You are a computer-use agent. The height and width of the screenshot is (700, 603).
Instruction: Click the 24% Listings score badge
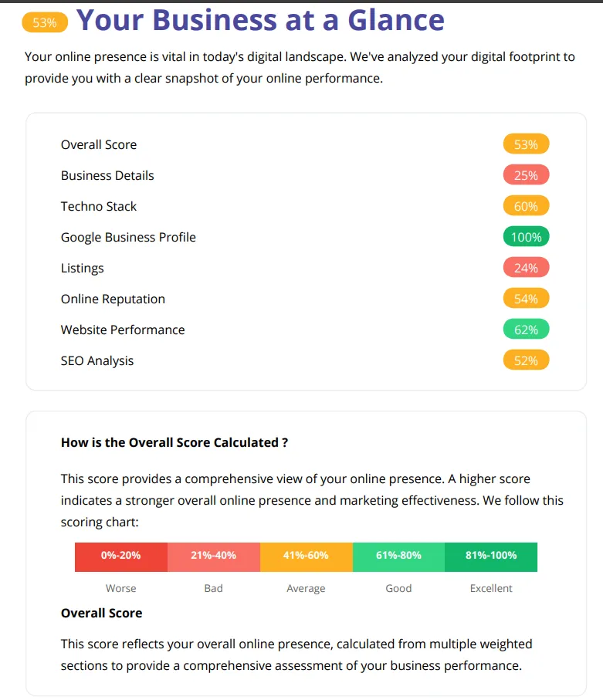(x=526, y=268)
